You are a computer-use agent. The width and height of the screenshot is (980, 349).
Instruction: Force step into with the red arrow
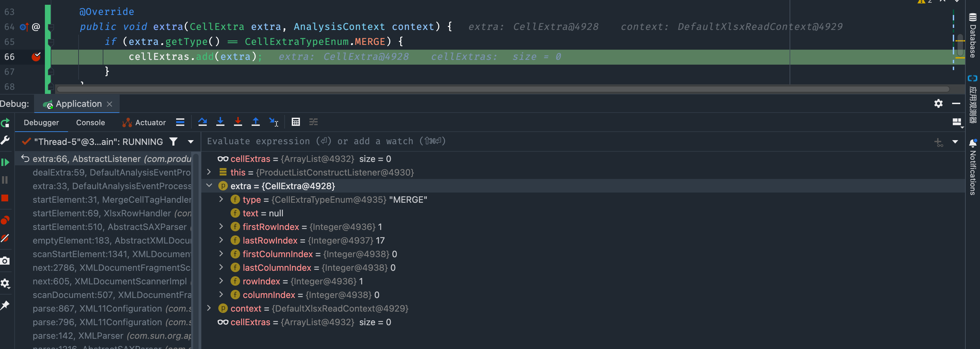pyautogui.click(x=238, y=122)
